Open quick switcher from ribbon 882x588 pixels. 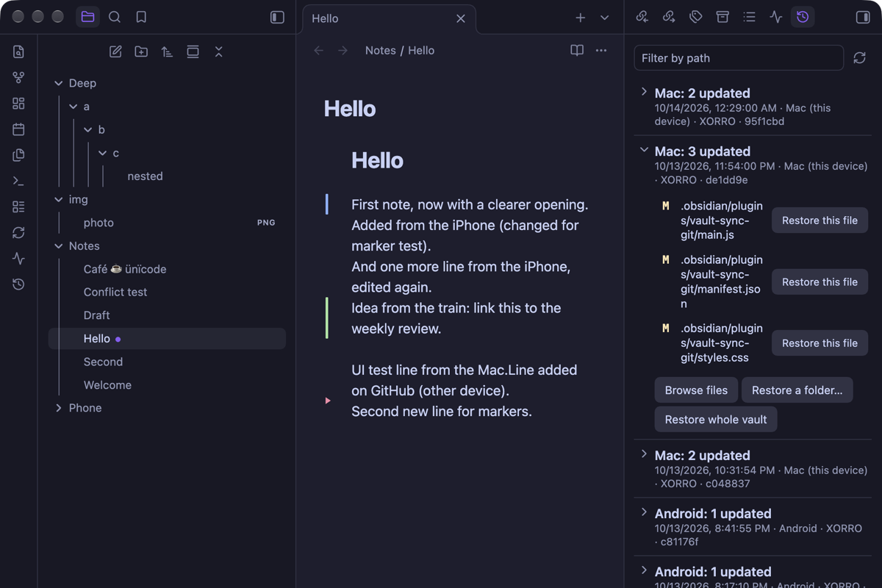[x=18, y=51]
